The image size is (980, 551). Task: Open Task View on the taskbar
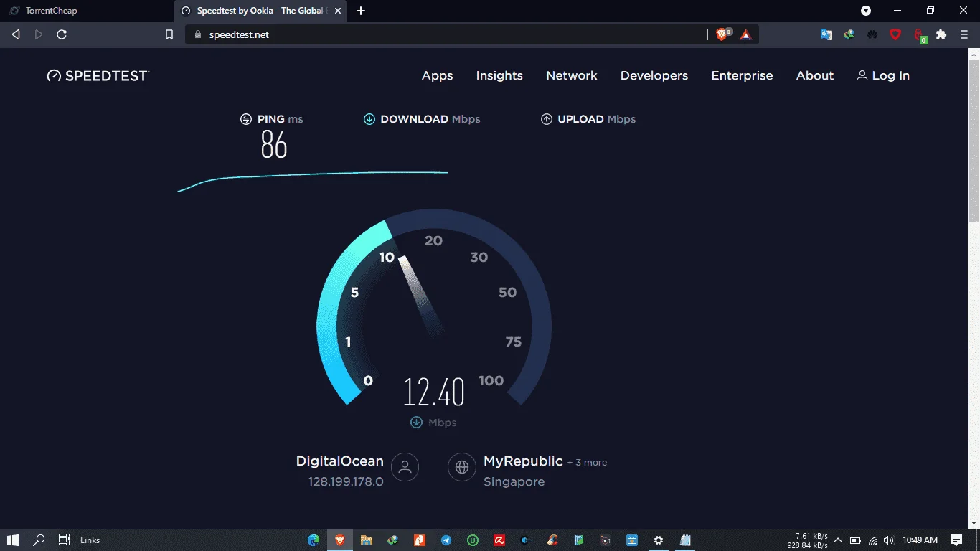tap(64, 540)
